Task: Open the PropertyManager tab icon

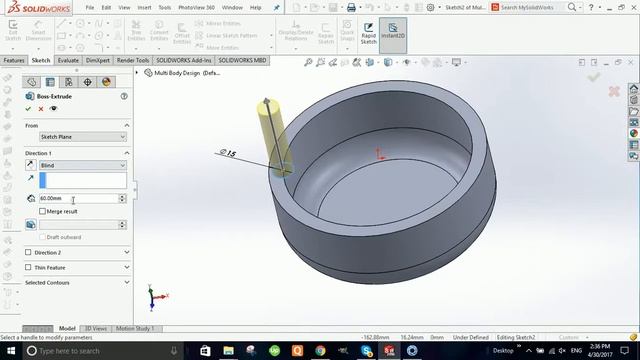Action: (50, 82)
